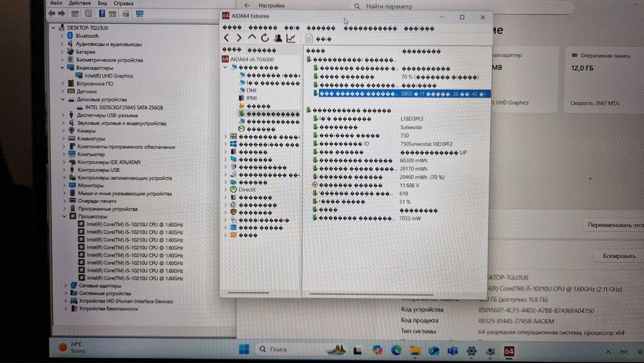Open Properties icon in Device Manager toolbar
This screenshot has height=363, width=644.
[88, 14]
